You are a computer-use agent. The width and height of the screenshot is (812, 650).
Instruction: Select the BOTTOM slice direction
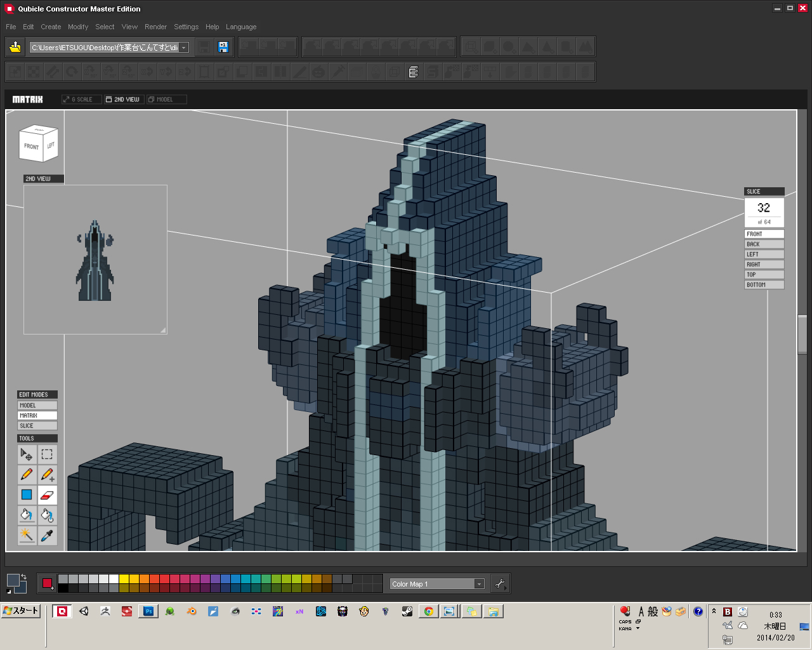pos(764,285)
